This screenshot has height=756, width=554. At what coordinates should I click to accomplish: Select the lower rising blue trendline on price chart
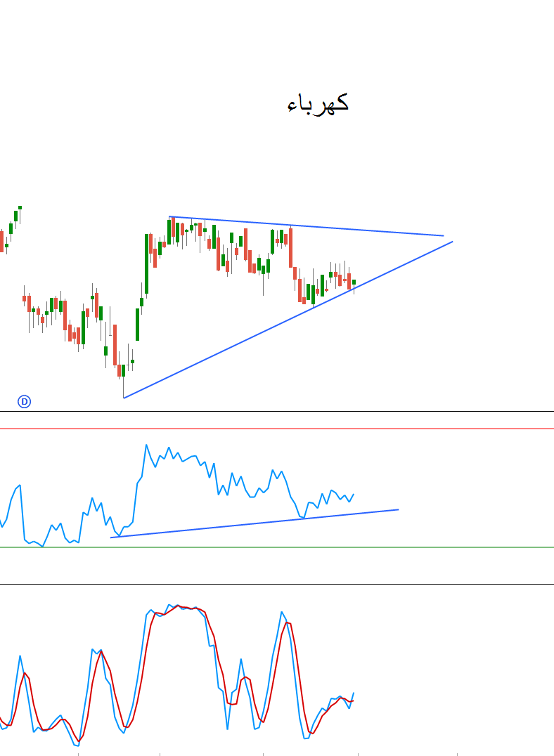288,320
